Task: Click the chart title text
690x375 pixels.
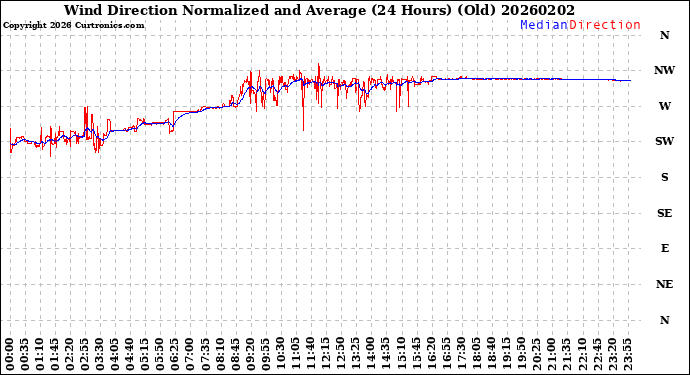Action: coord(319,10)
